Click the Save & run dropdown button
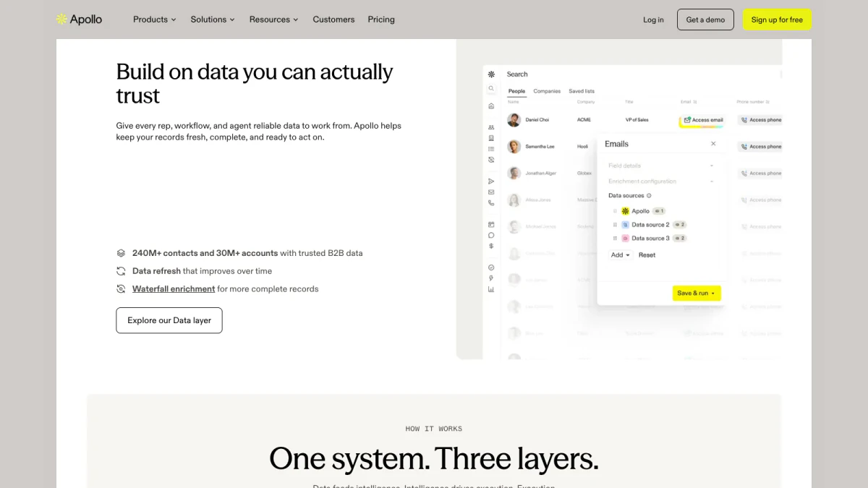This screenshot has width=868, height=488. point(697,293)
